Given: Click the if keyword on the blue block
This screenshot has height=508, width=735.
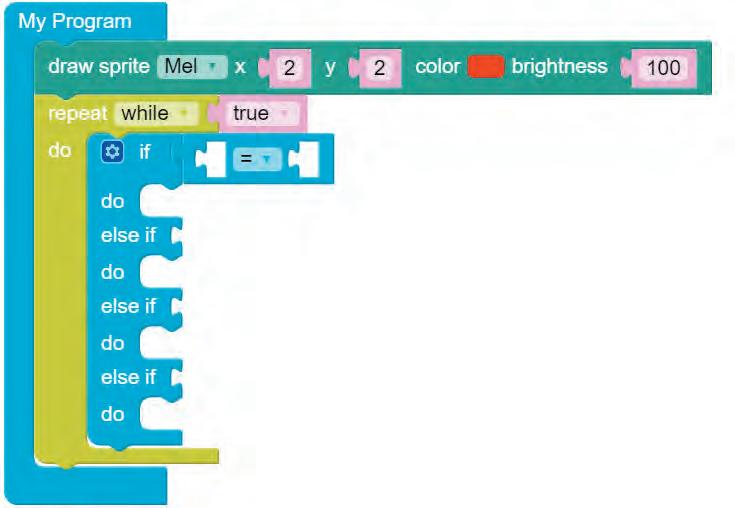Looking at the screenshot, I should [145, 153].
